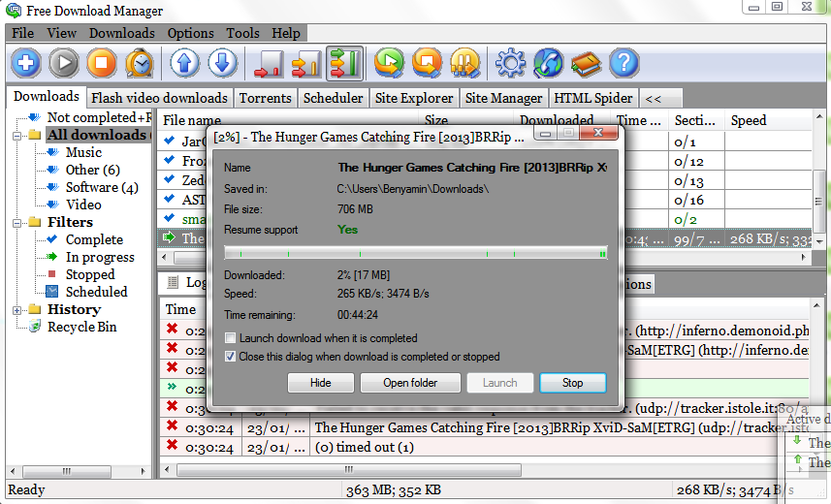The height and width of the screenshot is (504, 831).
Task: Open schedule download alarm clock icon
Action: point(140,63)
